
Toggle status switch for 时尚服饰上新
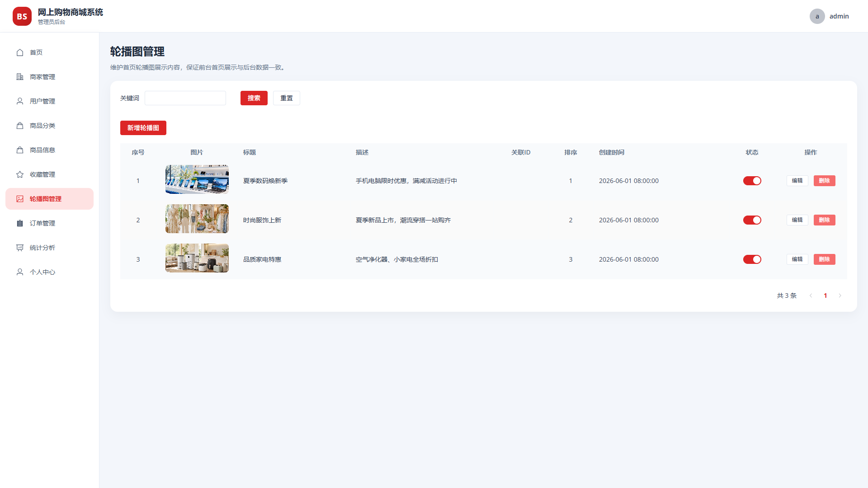pyautogui.click(x=752, y=220)
